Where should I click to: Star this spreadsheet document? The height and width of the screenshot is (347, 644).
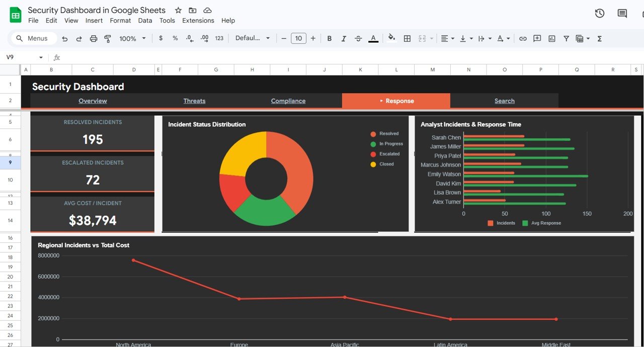tap(178, 11)
